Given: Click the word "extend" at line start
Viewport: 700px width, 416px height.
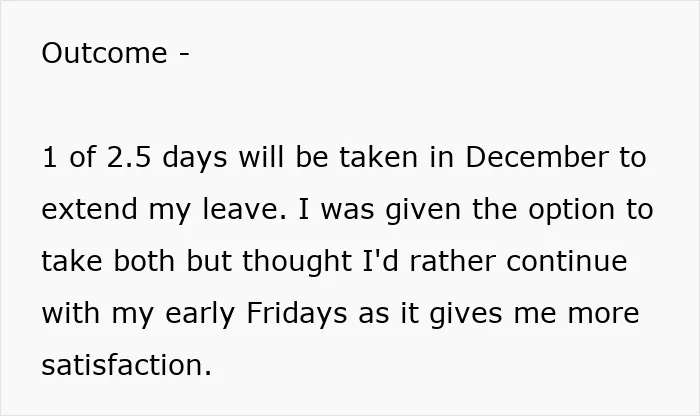Looking at the screenshot, I should tap(89, 209).
